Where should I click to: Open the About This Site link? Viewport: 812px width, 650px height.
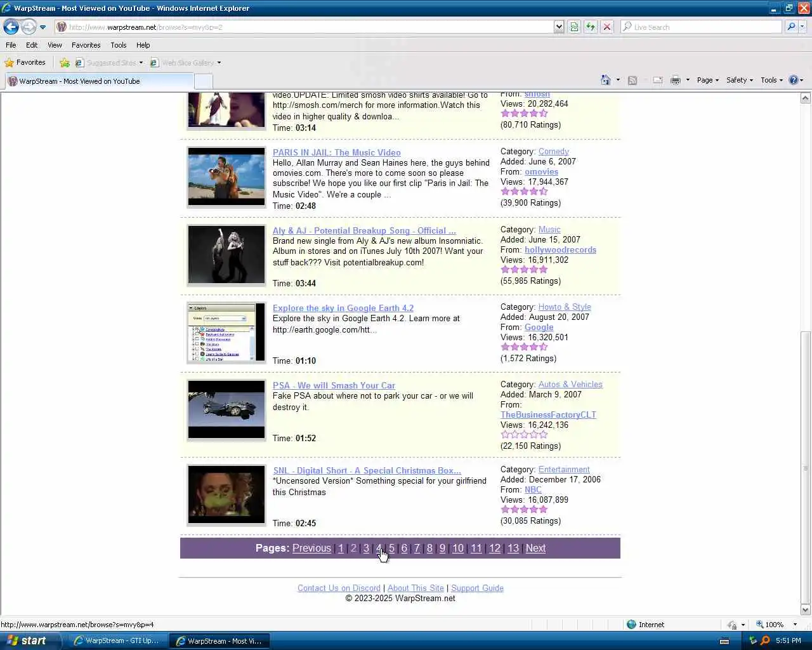click(x=416, y=588)
